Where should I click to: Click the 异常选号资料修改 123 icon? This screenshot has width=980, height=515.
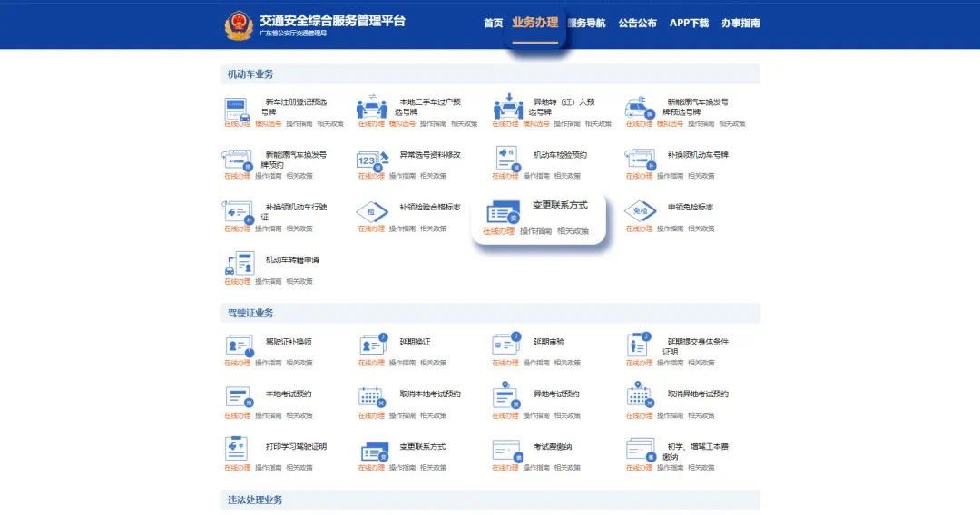372,160
